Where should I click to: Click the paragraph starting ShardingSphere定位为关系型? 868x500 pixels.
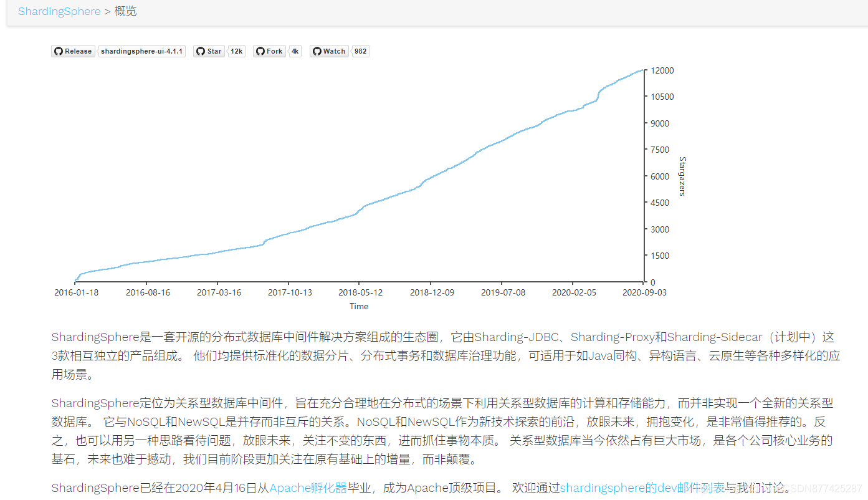click(443, 431)
